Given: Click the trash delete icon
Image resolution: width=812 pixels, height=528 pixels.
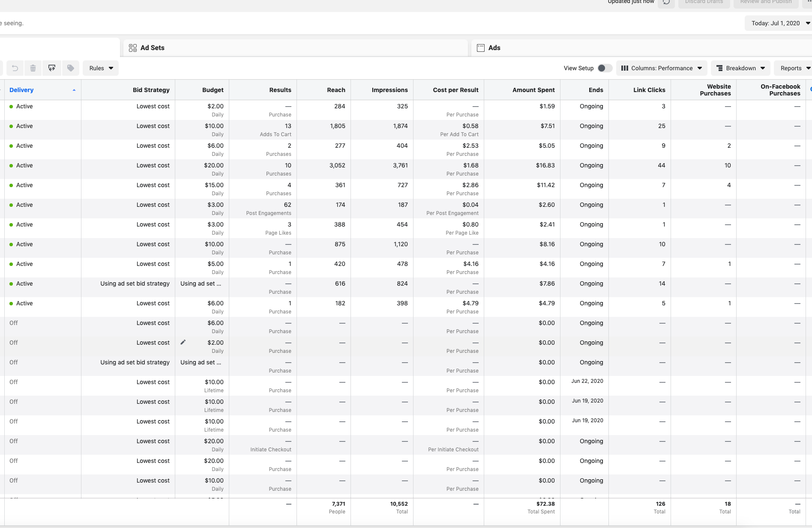Looking at the screenshot, I should pyautogui.click(x=33, y=68).
